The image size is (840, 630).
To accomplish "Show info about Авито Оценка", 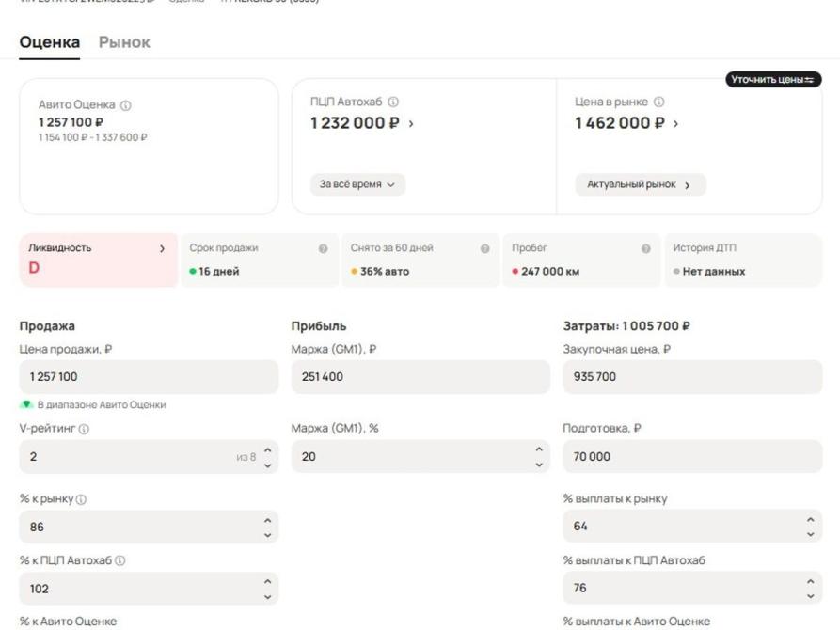I will pos(126,105).
